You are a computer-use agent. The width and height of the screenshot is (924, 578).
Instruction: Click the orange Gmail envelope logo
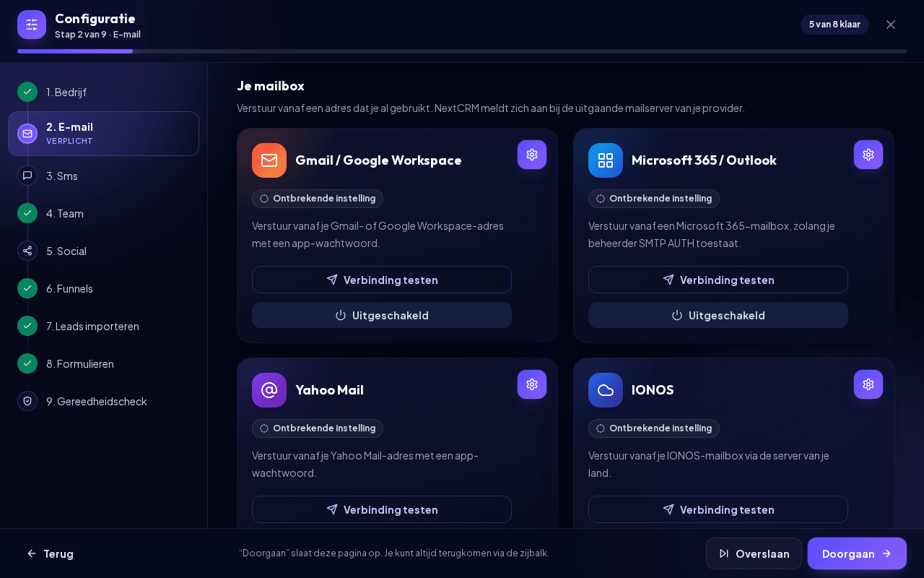coord(269,160)
